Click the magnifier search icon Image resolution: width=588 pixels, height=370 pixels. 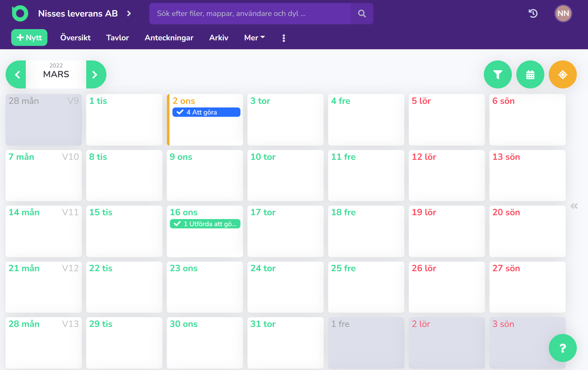pyautogui.click(x=362, y=13)
